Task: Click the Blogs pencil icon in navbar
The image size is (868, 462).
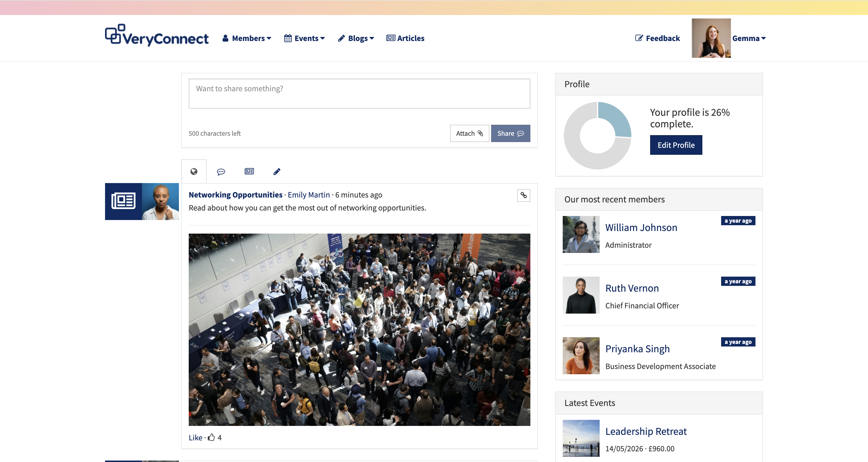Action: (341, 38)
